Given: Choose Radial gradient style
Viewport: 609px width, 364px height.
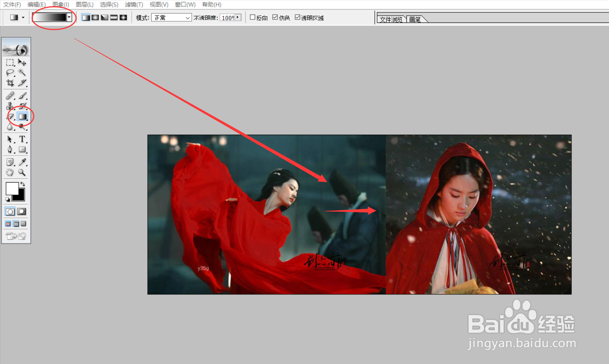Looking at the screenshot, I should 95,18.
